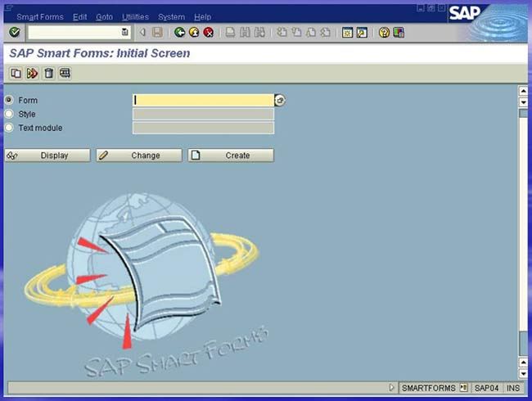The width and height of the screenshot is (532, 401).
Task: Click into the Form name input field
Action: tap(203, 100)
